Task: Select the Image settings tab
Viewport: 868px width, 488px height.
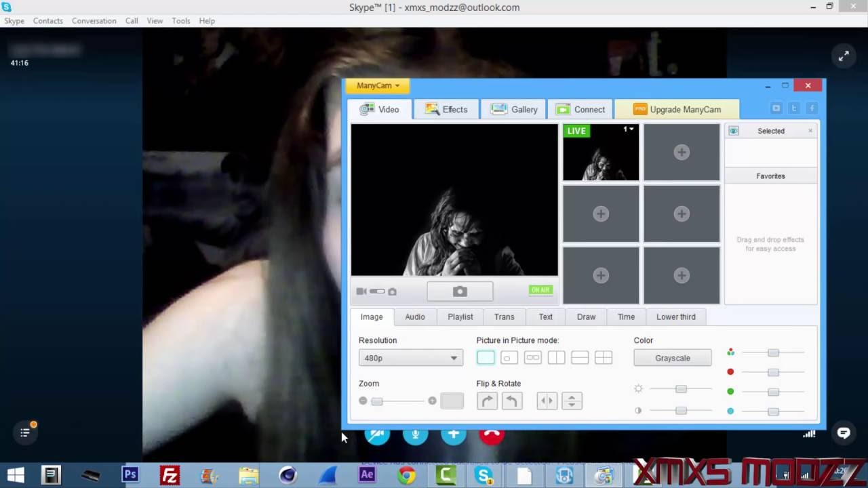Action: click(x=372, y=317)
